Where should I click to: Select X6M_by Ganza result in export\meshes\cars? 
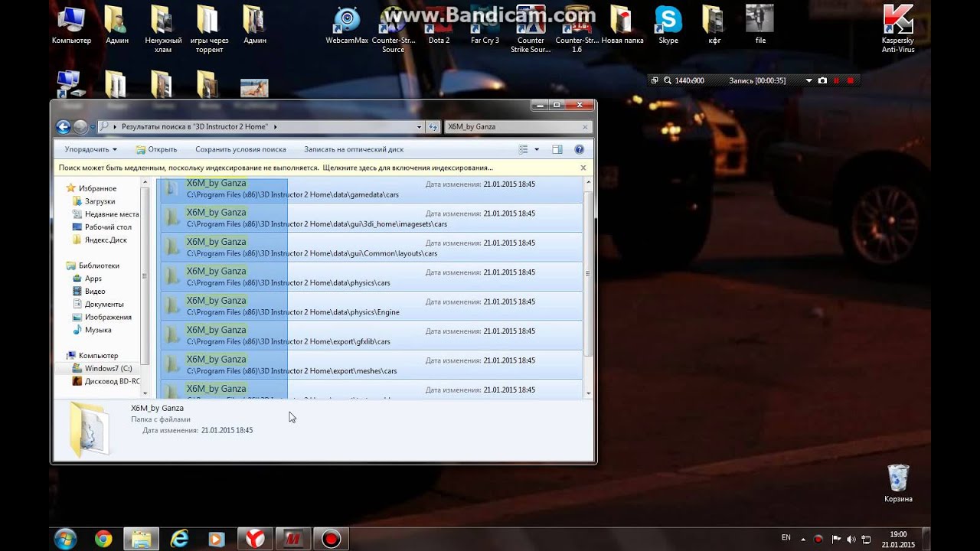[x=371, y=365]
